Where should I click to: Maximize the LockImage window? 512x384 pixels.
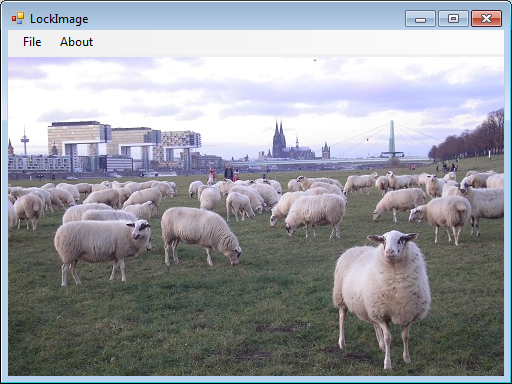coord(453,18)
